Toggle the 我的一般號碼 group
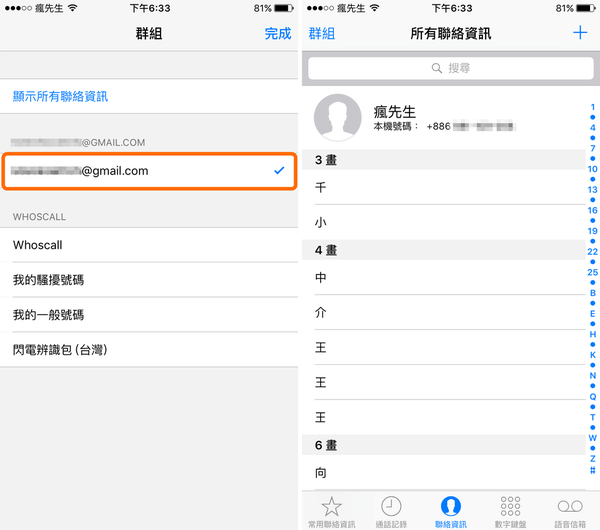The image size is (600, 530). (149, 315)
